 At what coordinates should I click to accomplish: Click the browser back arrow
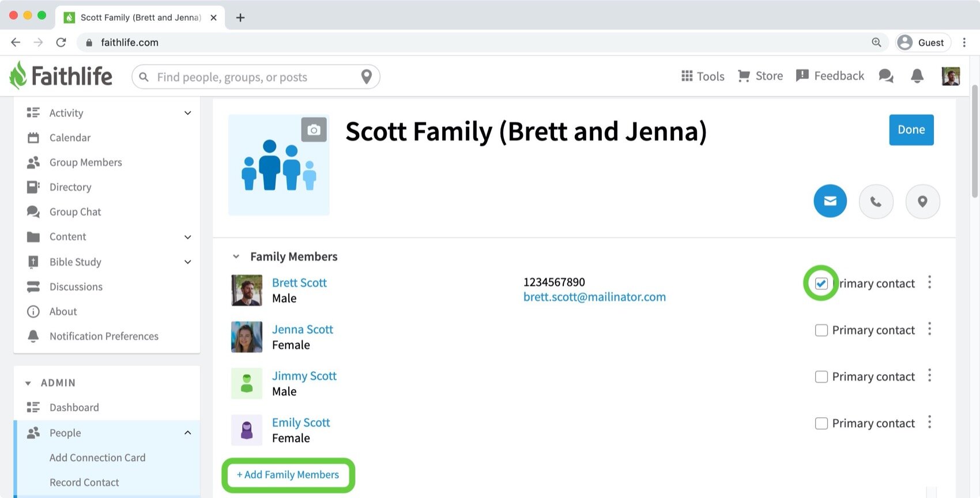tap(16, 42)
